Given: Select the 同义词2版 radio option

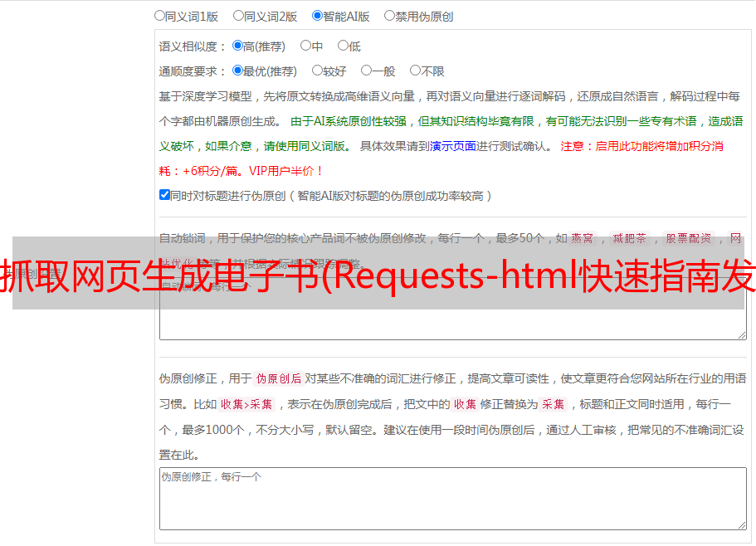Looking at the screenshot, I should 238,16.
